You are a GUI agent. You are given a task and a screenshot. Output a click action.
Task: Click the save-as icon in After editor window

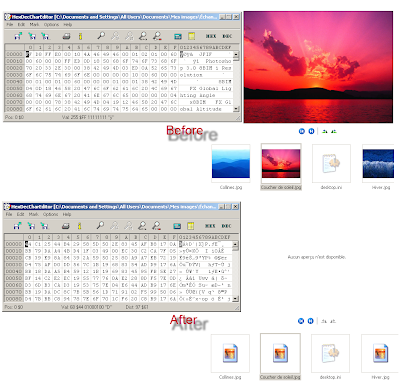(x=44, y=226)
